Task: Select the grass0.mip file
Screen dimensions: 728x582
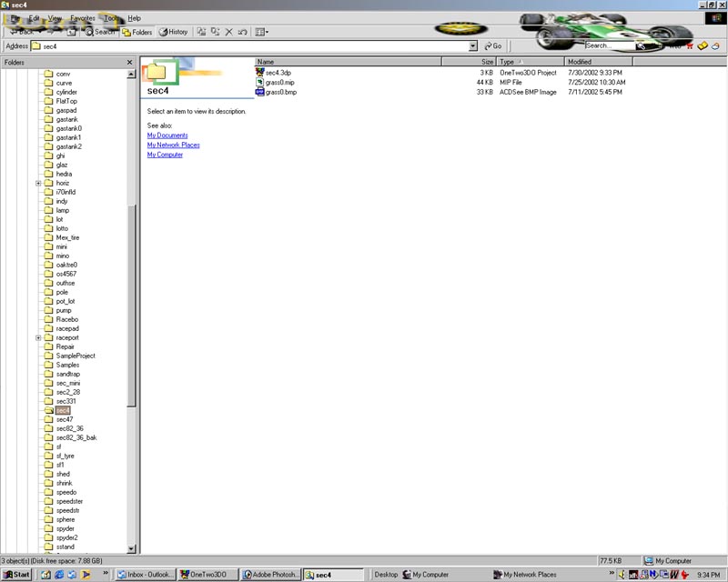Action: (x=280, y=82)
